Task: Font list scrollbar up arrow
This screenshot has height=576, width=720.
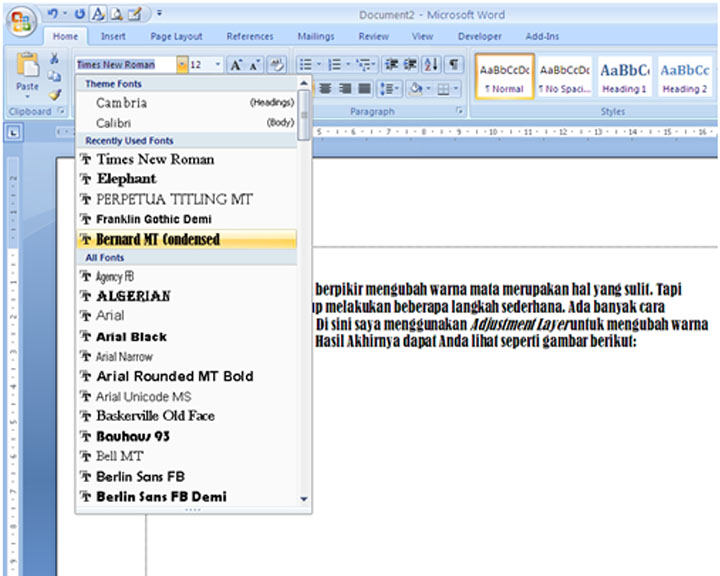Action: [x=304, y=83]
